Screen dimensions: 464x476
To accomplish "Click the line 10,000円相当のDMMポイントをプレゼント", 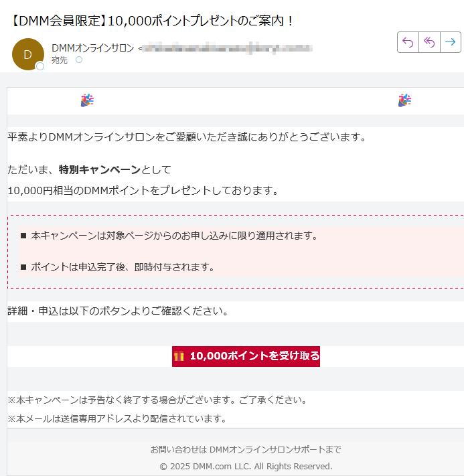I will [x=143, y=191].
